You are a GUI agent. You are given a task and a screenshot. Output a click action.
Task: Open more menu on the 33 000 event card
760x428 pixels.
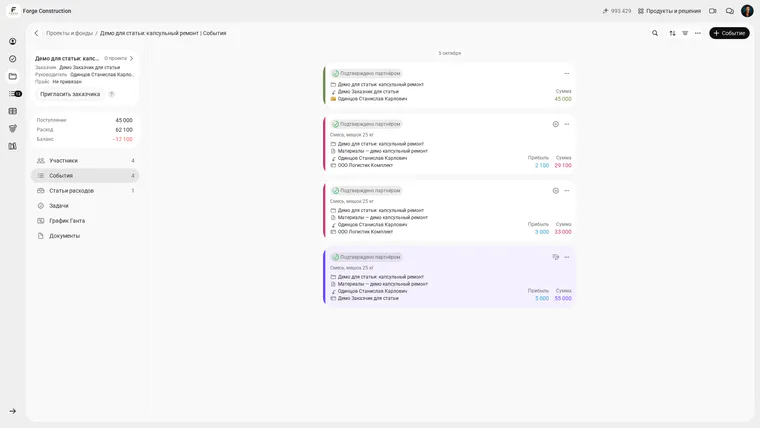(x=567, y=190)
